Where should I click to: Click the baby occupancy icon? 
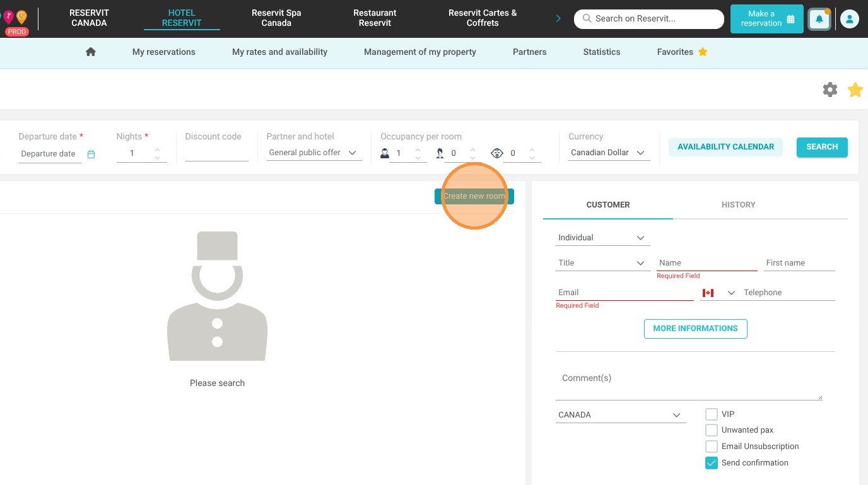[x=497, y=153]
